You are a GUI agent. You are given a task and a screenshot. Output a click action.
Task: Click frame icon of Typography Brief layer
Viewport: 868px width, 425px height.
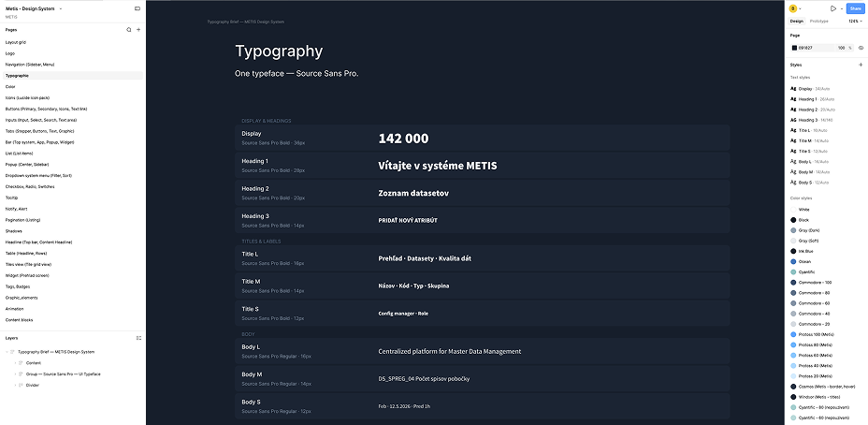pos(13,352)
